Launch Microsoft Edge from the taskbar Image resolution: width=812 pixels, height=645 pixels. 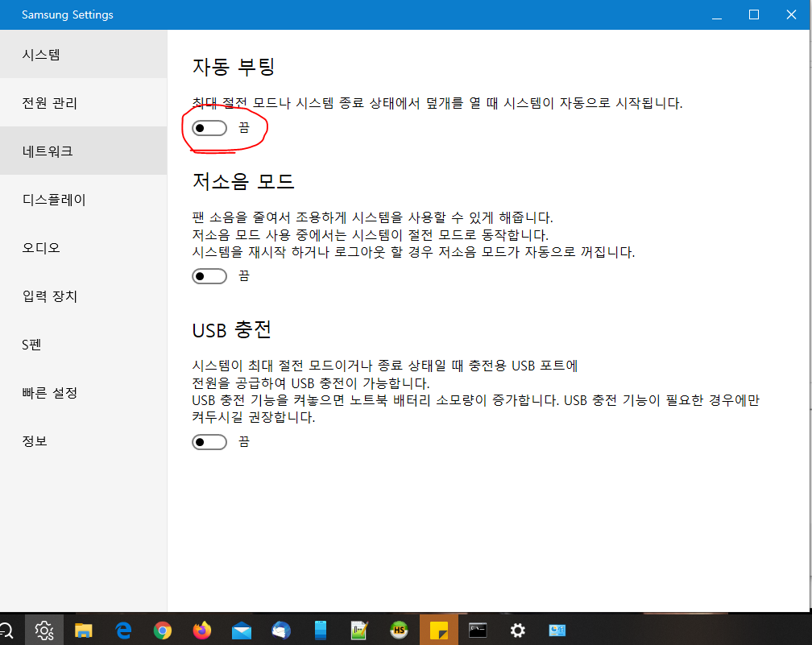(x=123, y=630)
